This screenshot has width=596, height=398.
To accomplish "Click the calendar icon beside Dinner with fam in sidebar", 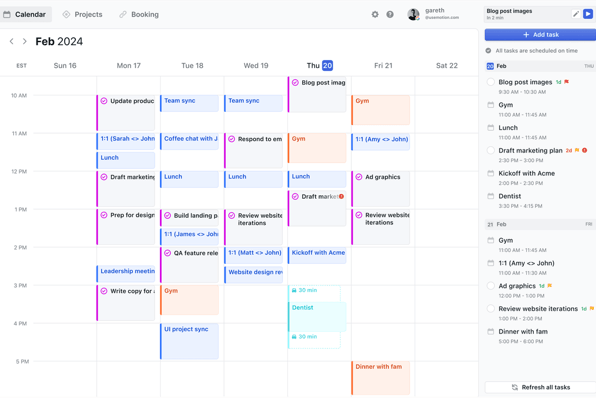I will point(491,331).
